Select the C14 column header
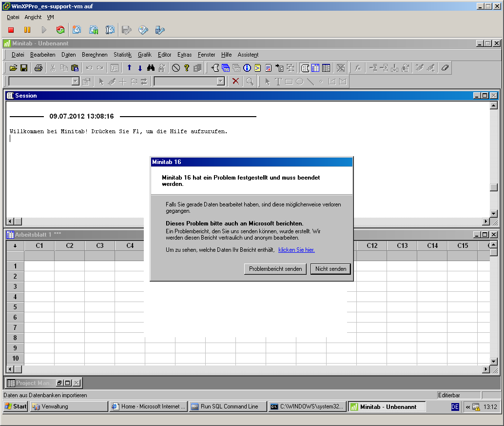 pos(432,245)
